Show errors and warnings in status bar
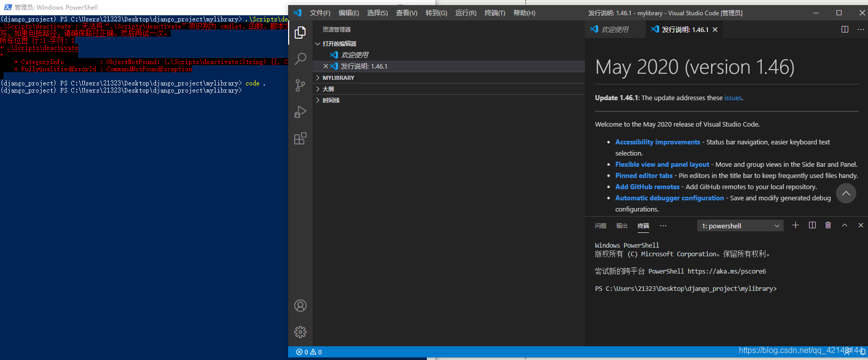The height and width of the screenshot is (360, 868). click(309, 352)
